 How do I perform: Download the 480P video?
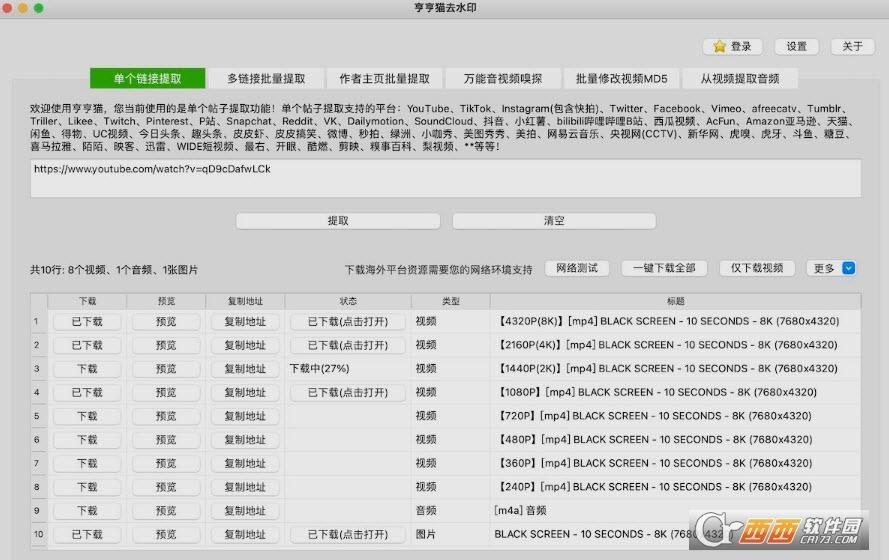click(x=87, y=440)
